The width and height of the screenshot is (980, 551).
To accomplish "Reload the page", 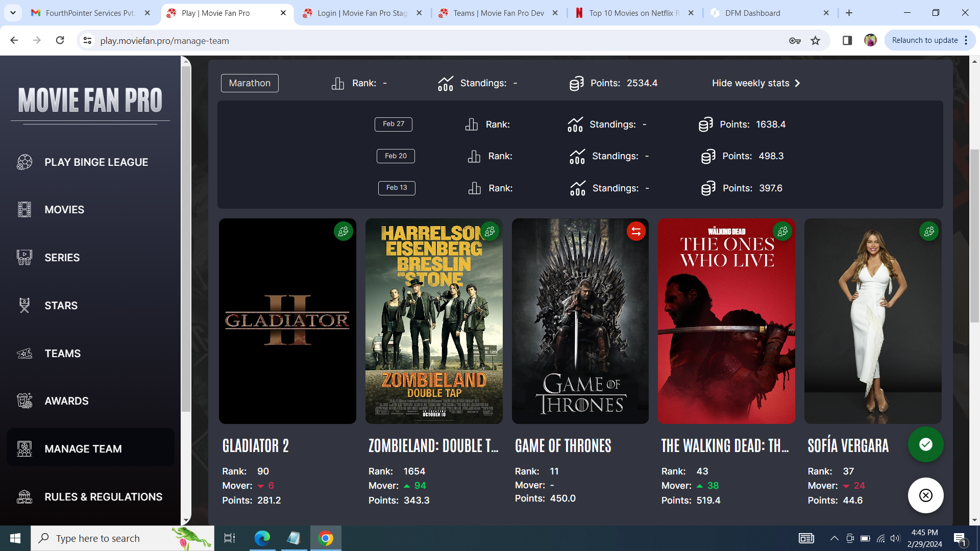I will pos(60,40).
